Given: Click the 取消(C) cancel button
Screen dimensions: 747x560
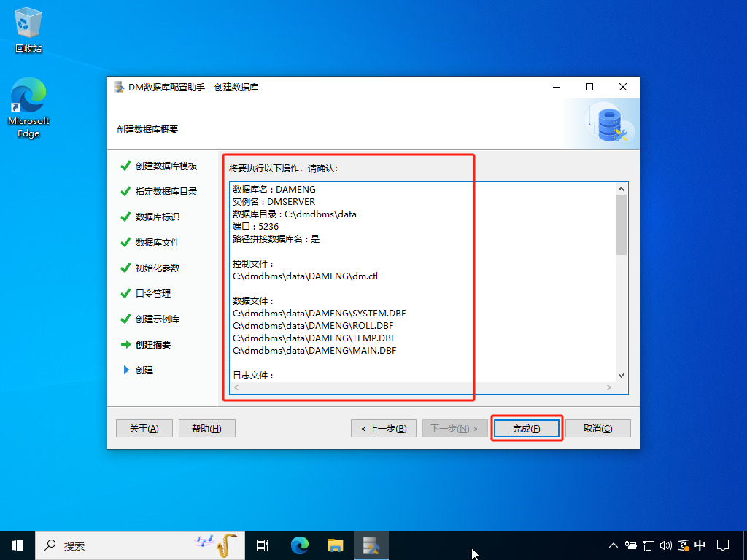Looking at the screenshot, I should coord(598,429).
